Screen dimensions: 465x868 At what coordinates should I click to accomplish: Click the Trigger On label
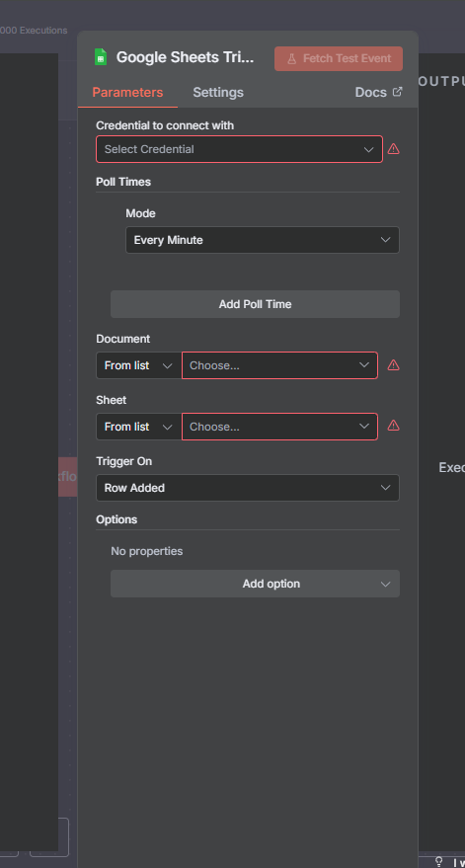(124, 461)
